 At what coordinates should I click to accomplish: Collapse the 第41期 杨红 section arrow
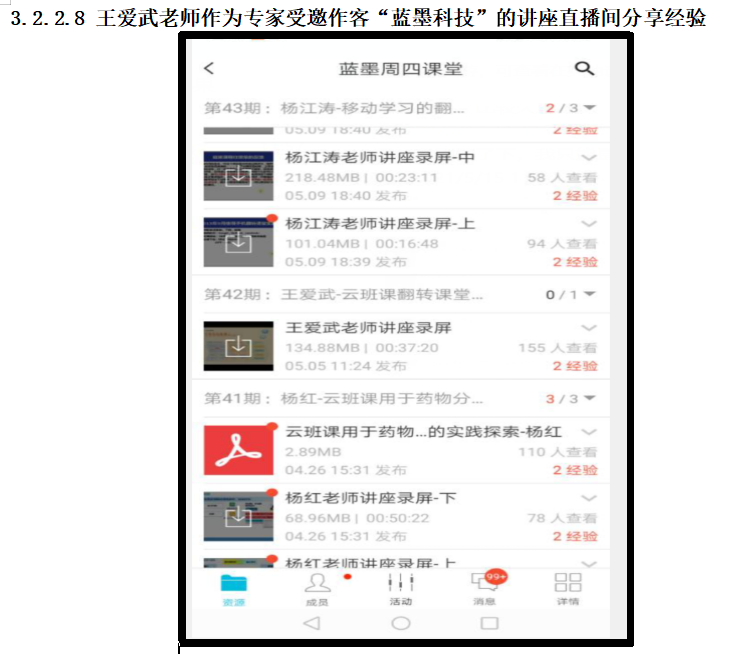590,399
